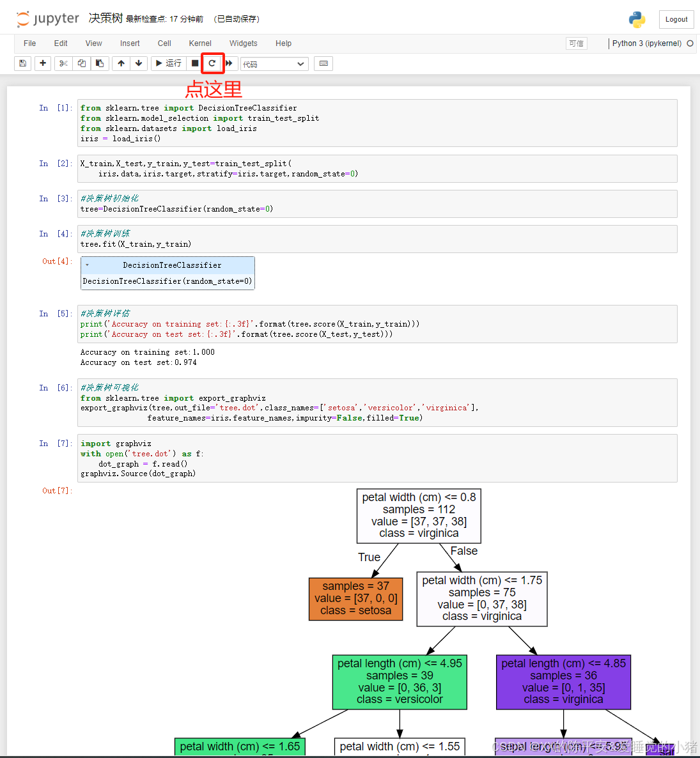The height and width of the screenshot is (758, 700).
Task: Cut selected cells using the scissors icon
Action: [63, 63]
